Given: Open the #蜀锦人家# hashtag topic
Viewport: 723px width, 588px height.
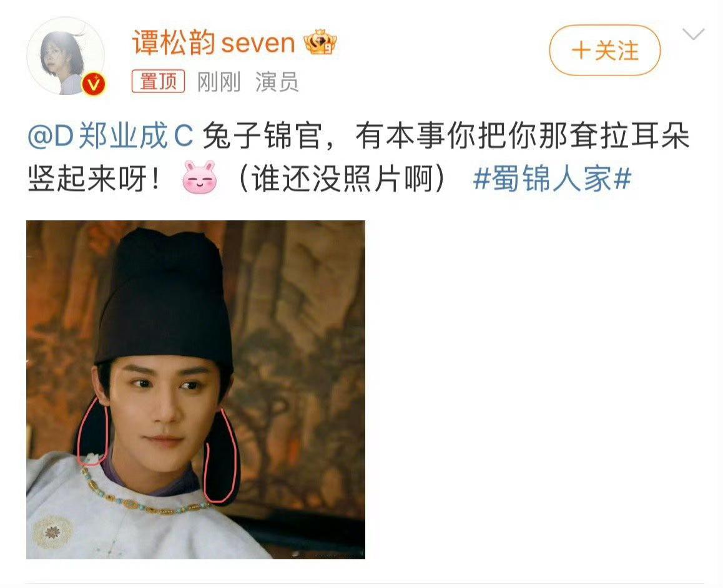Looking at the screenshot, I should click(x=552, y=179).
